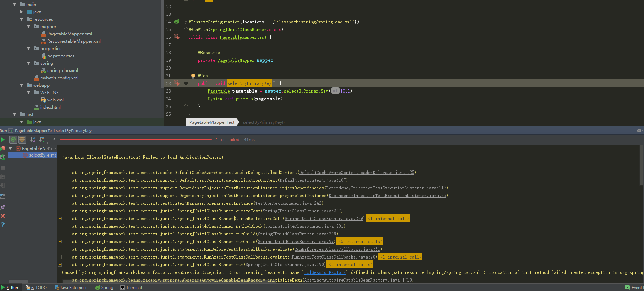
Task: Open TestContextManager.java:242 stack link
Action: (x=288, y=203)
